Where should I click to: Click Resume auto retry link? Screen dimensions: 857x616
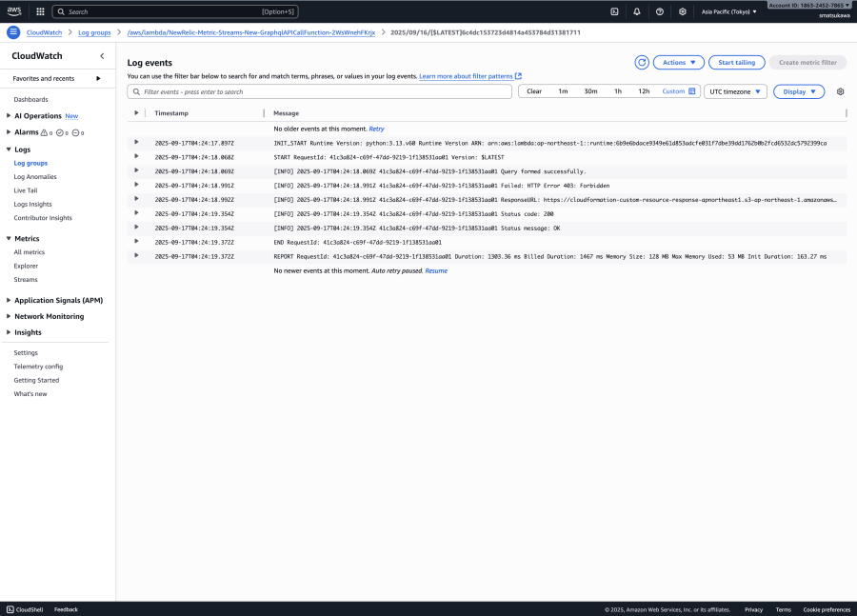click(x=436, y=270)
